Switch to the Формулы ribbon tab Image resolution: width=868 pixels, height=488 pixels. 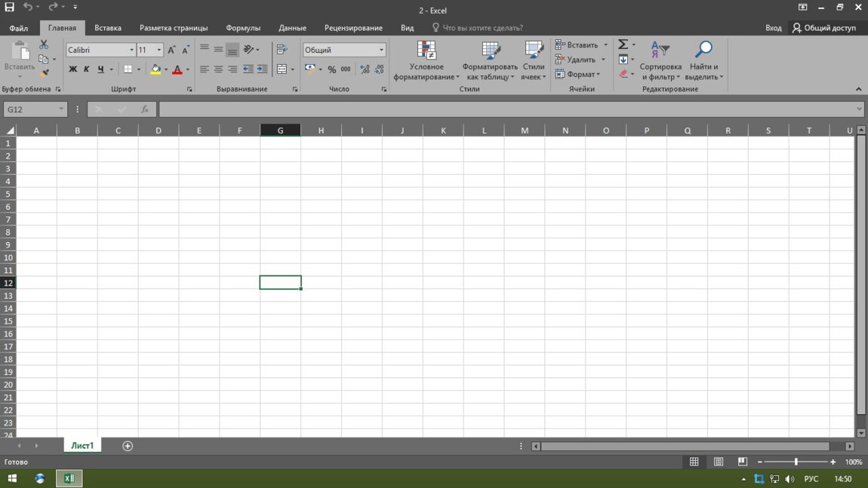[x=243, y=28]
